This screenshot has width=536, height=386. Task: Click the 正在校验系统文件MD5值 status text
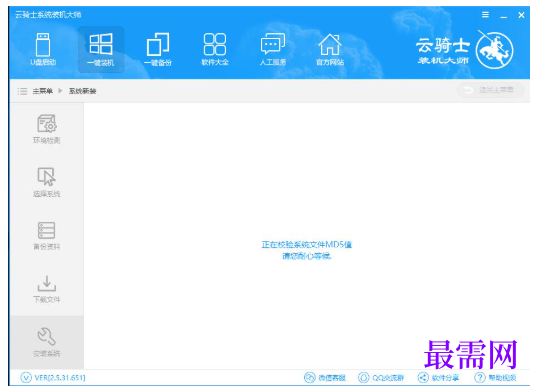(x=307, y=244)
